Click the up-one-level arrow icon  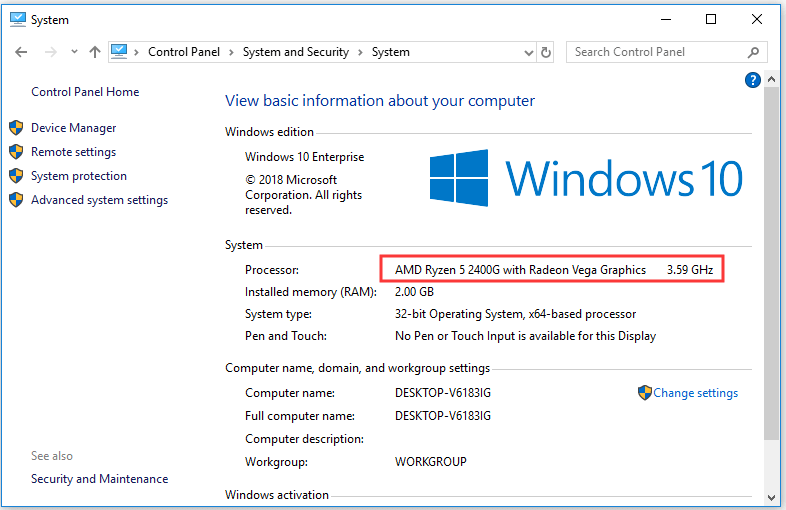click(94, 52)
